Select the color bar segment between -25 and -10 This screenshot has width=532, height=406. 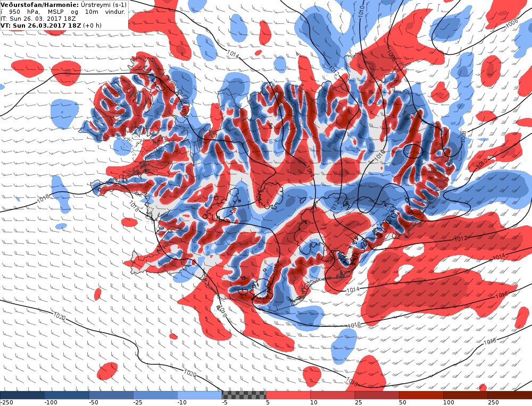[155, 395]
